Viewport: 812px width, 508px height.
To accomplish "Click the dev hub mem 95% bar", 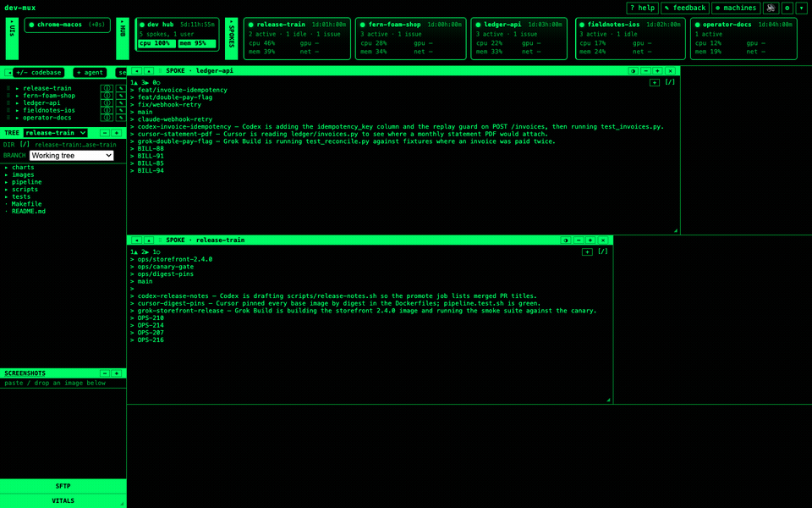I will pyautogui.click(x=197, y=43).
